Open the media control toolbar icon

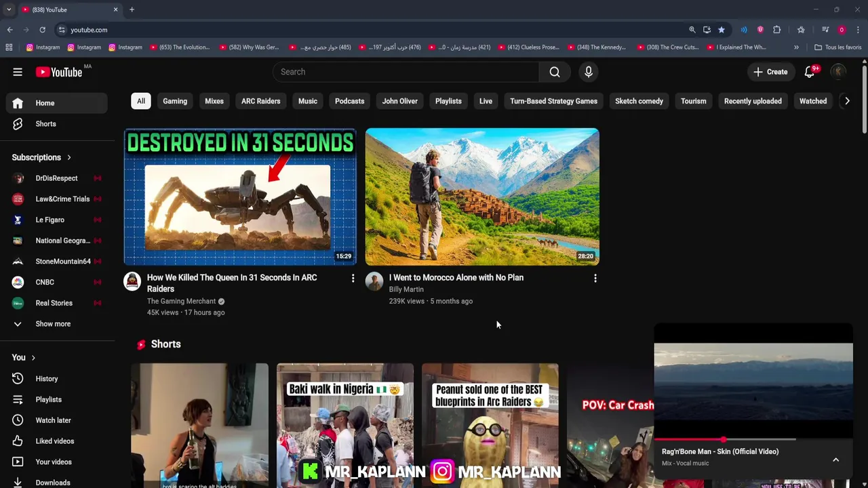pos(825,30)
